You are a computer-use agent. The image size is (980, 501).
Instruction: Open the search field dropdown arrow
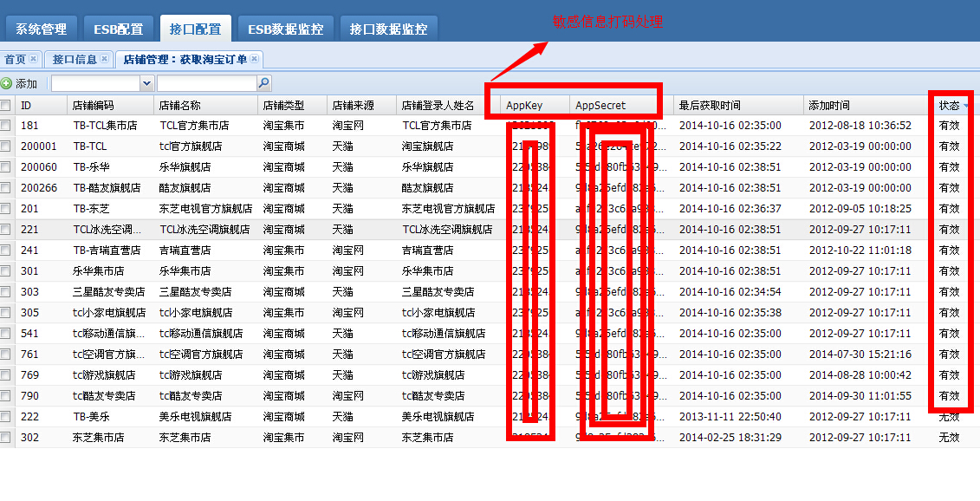[147, 82]
